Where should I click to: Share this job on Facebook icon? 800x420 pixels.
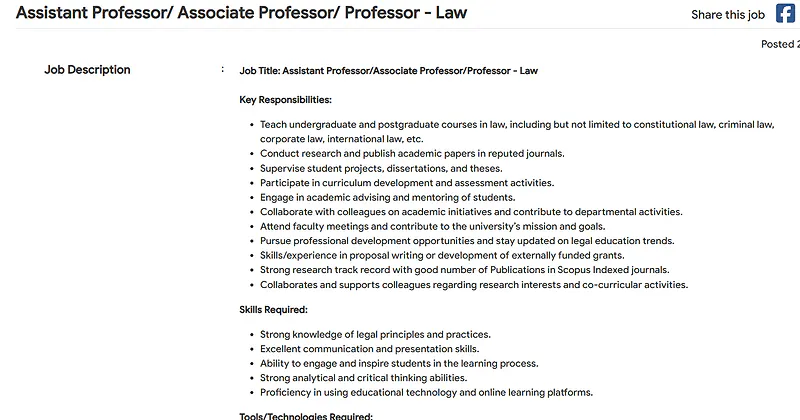tap(785, 13)
